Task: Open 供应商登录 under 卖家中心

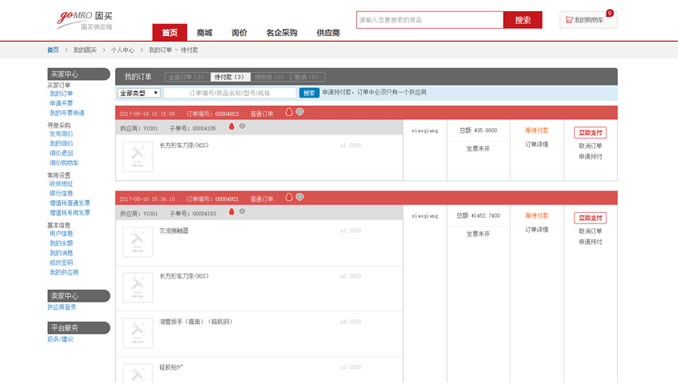Action: tap(61, 307)
